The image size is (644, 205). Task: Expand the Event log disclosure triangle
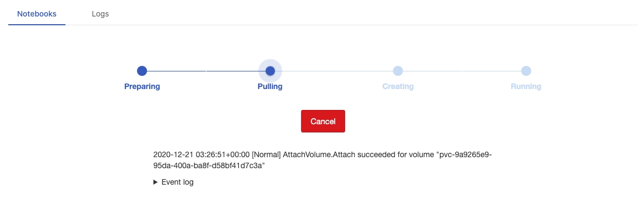pos(155,182)
